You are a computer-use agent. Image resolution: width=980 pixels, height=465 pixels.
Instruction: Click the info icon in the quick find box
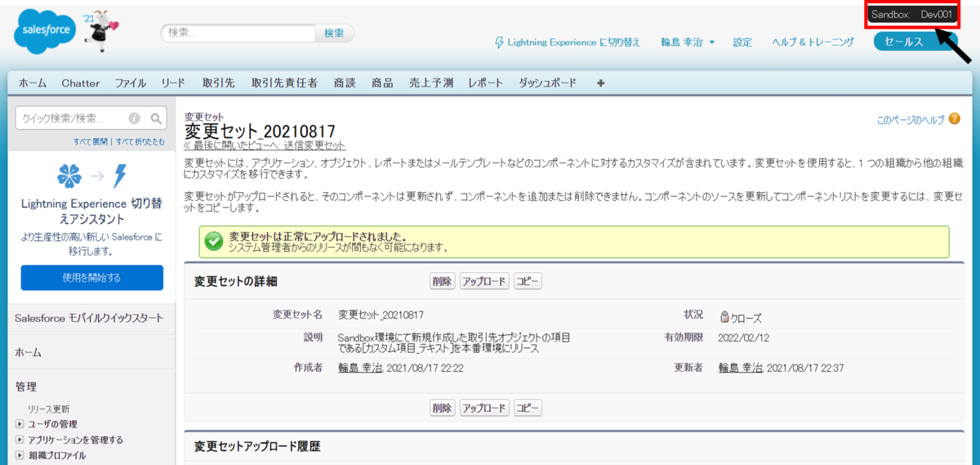[x=134, y=118]
